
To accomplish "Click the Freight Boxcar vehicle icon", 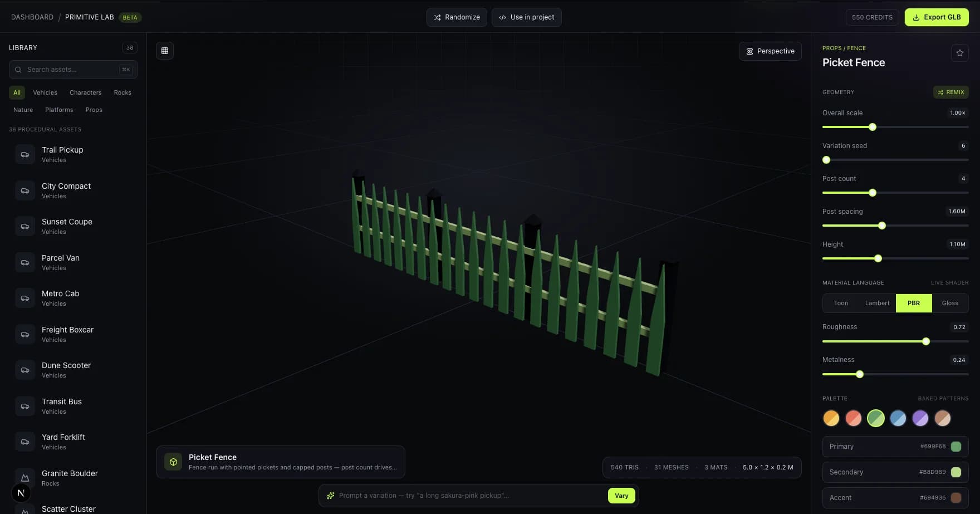I will [25, 334].
